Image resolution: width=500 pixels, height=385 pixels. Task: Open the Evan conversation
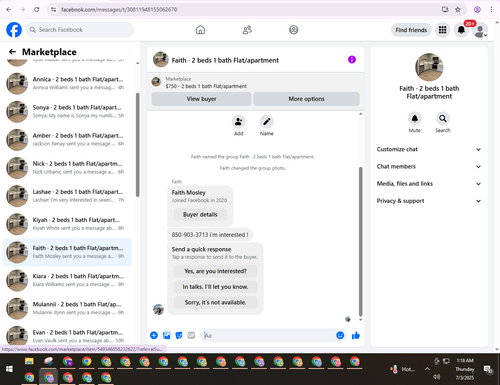point(67,336)
